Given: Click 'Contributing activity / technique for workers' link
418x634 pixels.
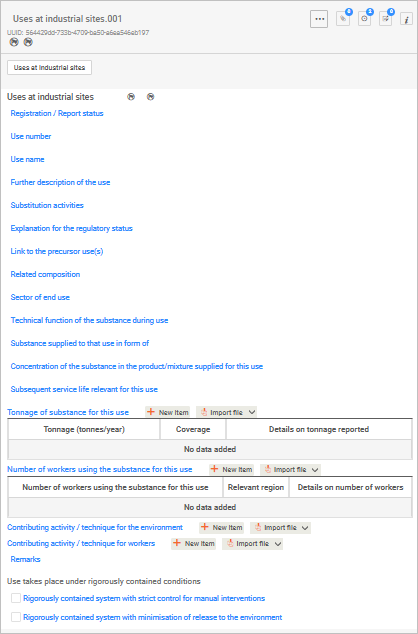Looking at the screenshot, I should (x=81, y=543).
